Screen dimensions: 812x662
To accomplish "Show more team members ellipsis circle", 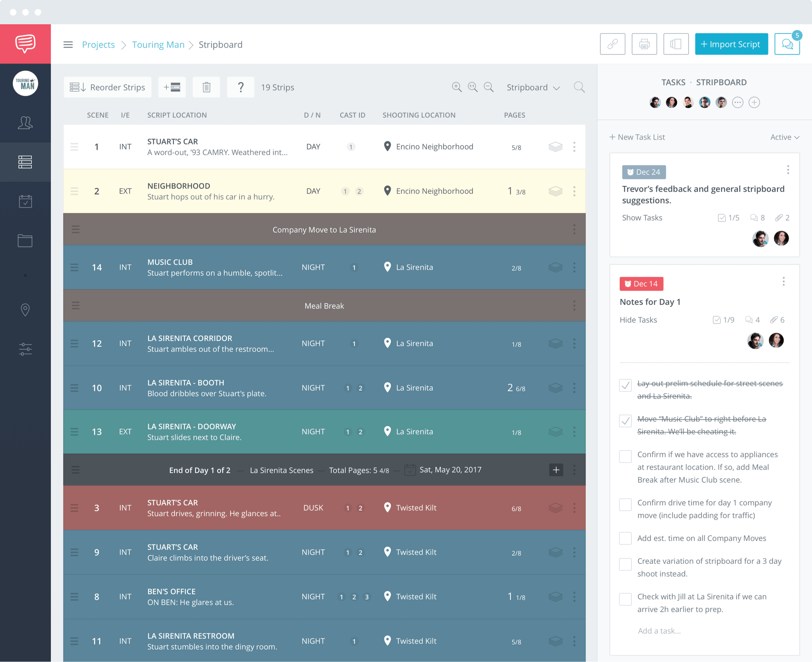I will coord(738,102).
